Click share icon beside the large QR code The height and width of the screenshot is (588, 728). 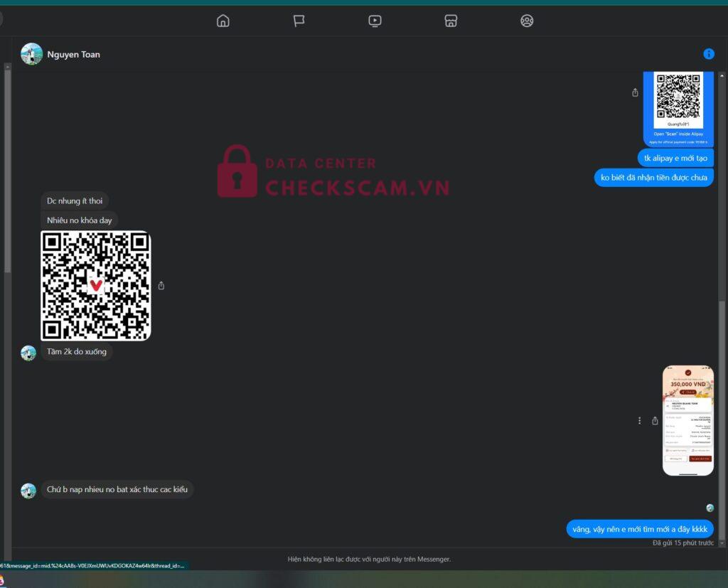point(161,286)
